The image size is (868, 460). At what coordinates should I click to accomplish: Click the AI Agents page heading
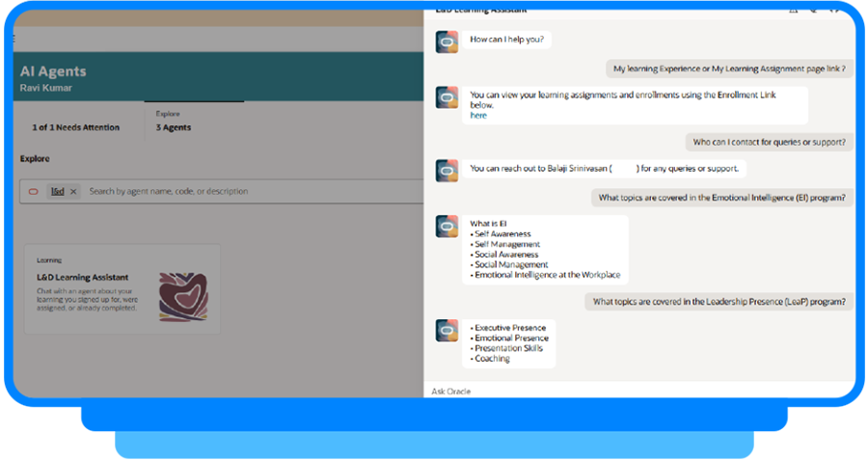pyautogui.click(x=53, y=71)
